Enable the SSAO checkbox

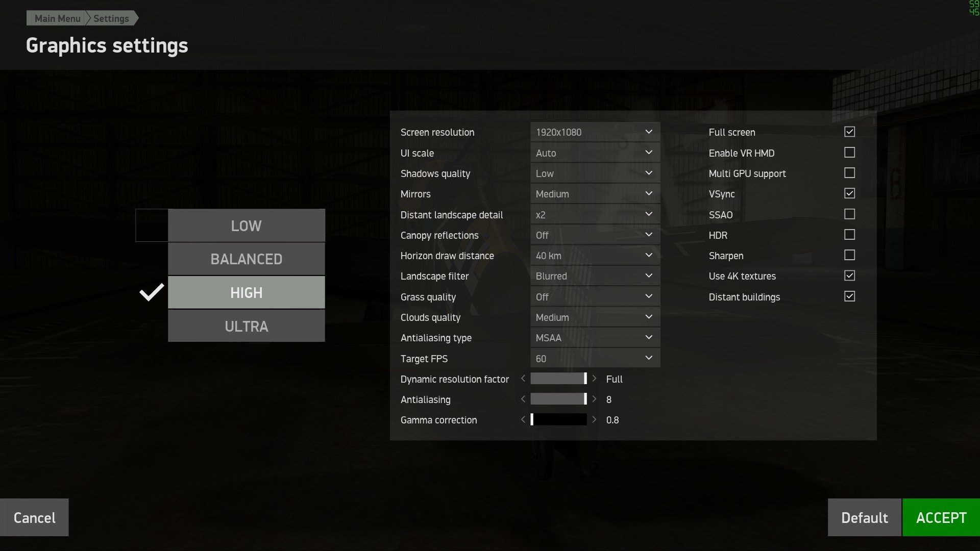pos(849,214)
